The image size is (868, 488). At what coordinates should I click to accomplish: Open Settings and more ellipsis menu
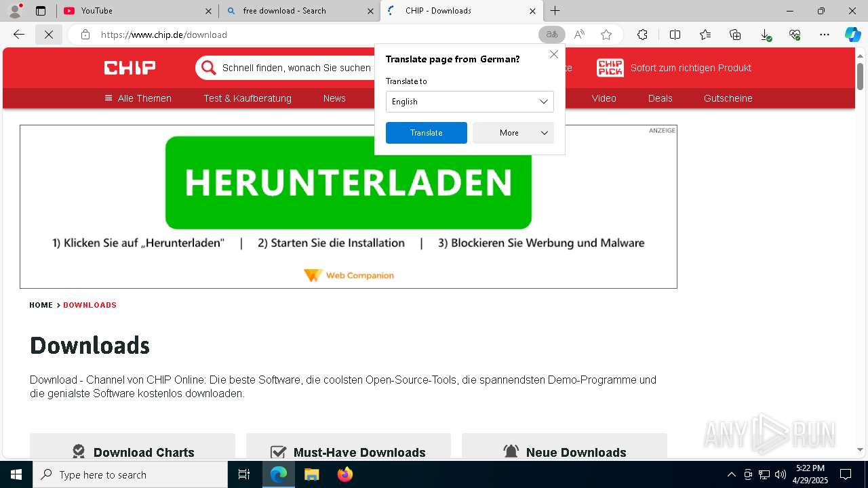825,35
